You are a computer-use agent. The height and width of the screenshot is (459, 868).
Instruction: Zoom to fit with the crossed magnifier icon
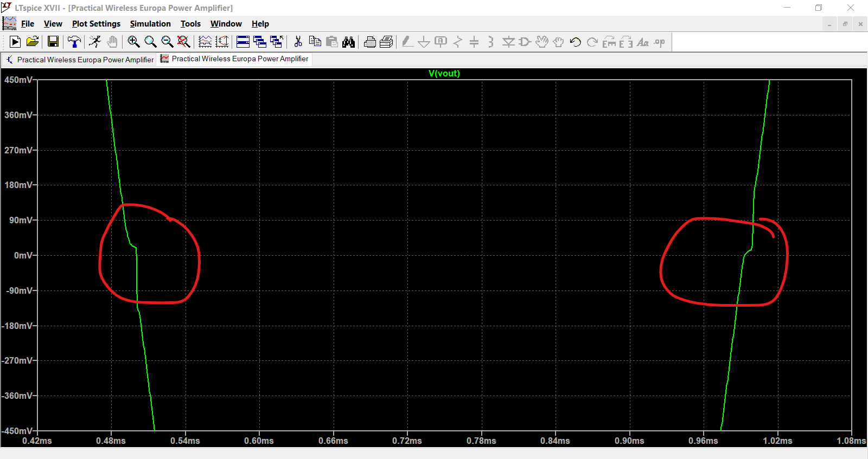point(184,42)
